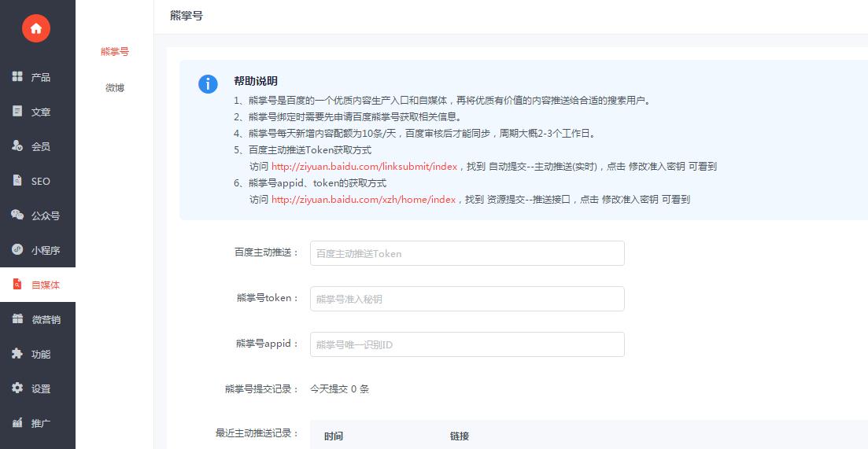Click the 熊掌号token： field label

tap(268, 298)
